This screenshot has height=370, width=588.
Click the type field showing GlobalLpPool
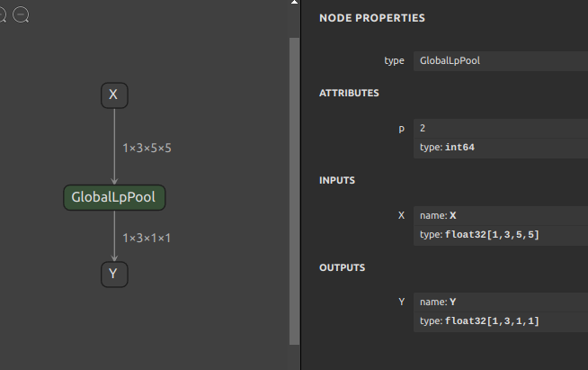[501, 61]
